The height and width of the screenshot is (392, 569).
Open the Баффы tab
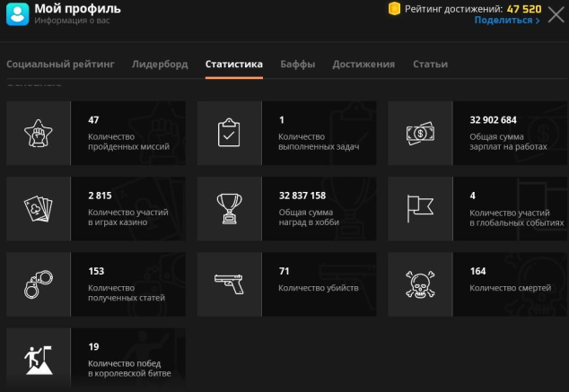pyautogui.click(x=297, y=65)
